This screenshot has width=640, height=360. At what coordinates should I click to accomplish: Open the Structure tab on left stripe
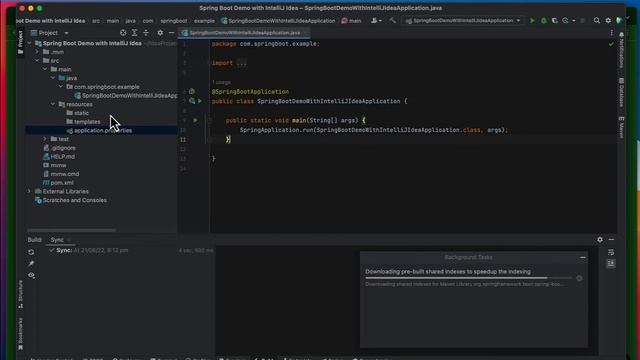[x=20, y=294]
